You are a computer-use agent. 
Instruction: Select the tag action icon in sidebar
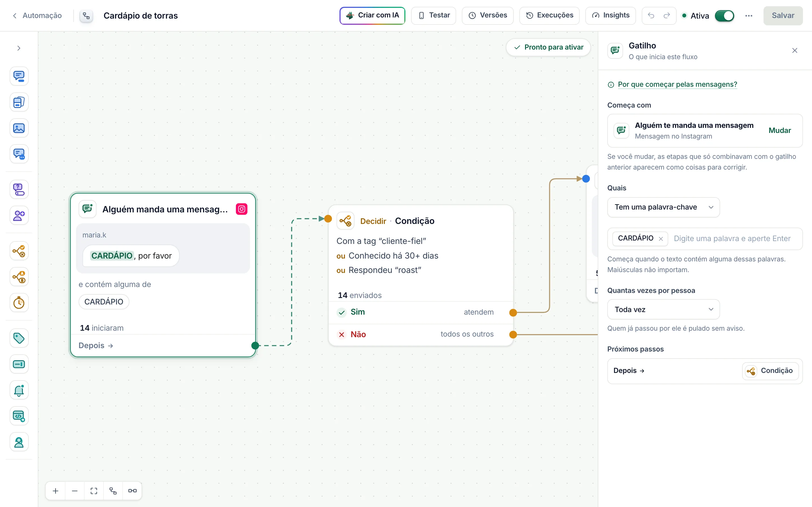click(x=19, y=338)
